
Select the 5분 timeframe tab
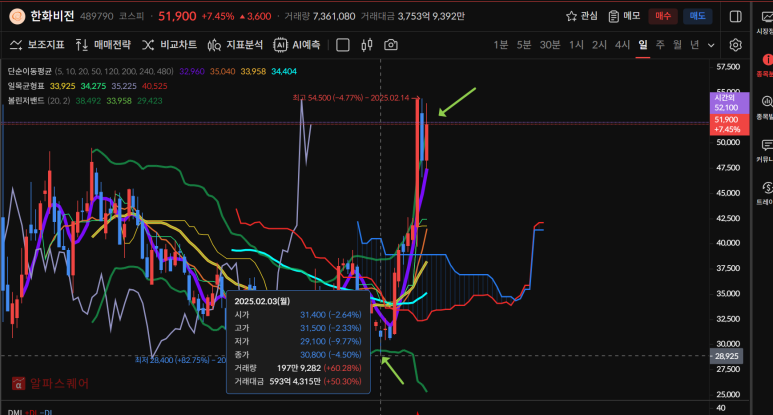pyautogui.click(x=524, y=45)
